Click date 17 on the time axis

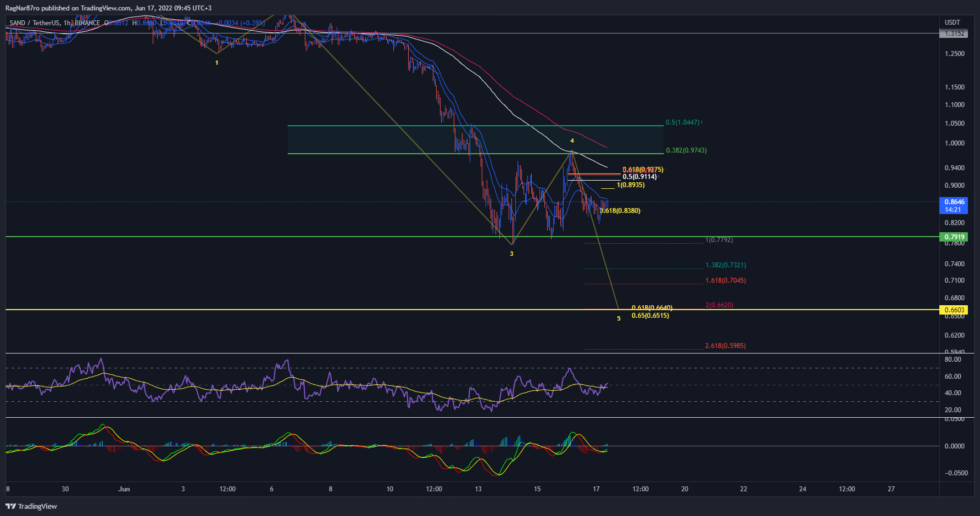point(596,489)
